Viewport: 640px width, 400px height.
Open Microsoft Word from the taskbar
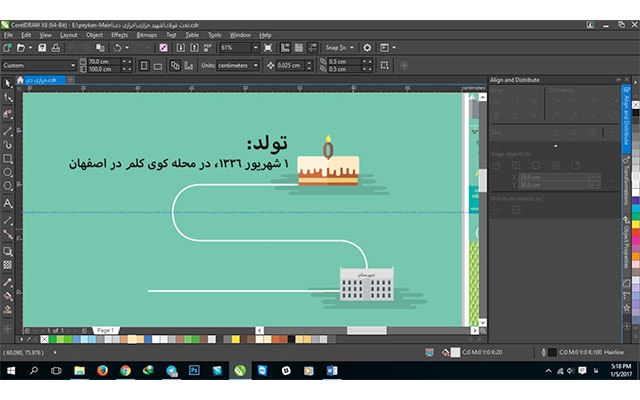(x=332, y=371)
